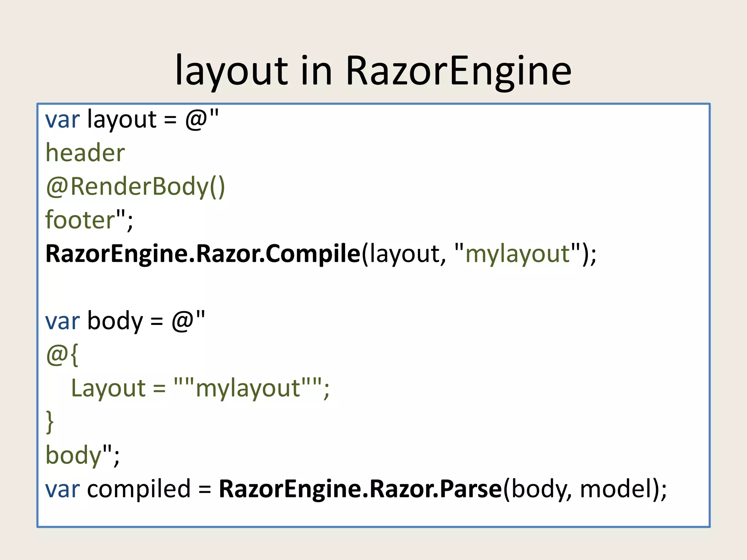Image resolution: width=747 pixels, height=560 pixels.
Task: Click '(body, model);' arguments text
Action: (585, 489)
